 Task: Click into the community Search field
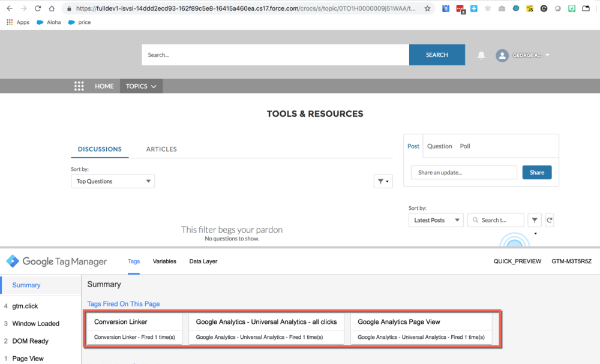275,55
